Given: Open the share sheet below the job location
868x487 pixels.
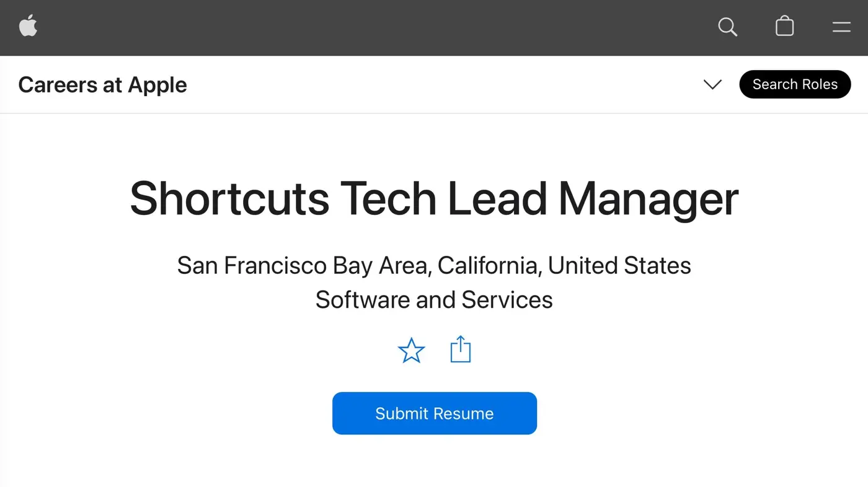Looking at the screenshot, I should pyautogui.click(x=459, y=349).
